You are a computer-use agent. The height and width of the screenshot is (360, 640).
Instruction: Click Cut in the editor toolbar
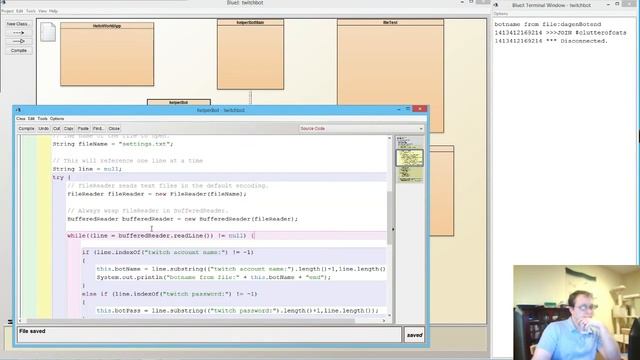coord(56,129)
